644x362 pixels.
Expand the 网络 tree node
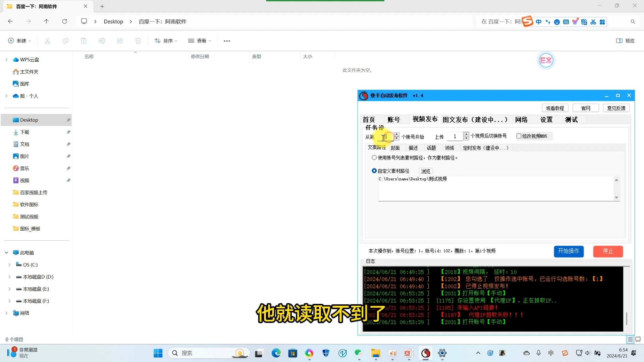[x=6, y=313]
